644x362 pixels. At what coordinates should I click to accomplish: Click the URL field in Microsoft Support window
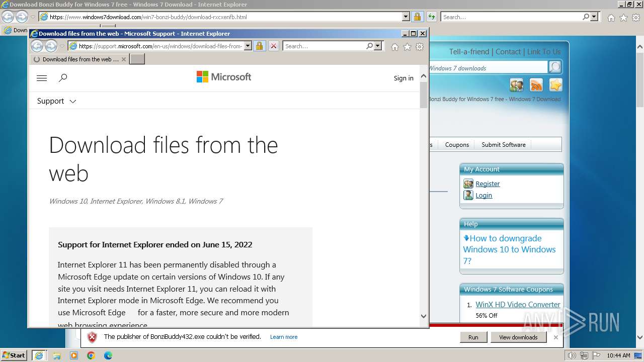click(x=160, y=46)
